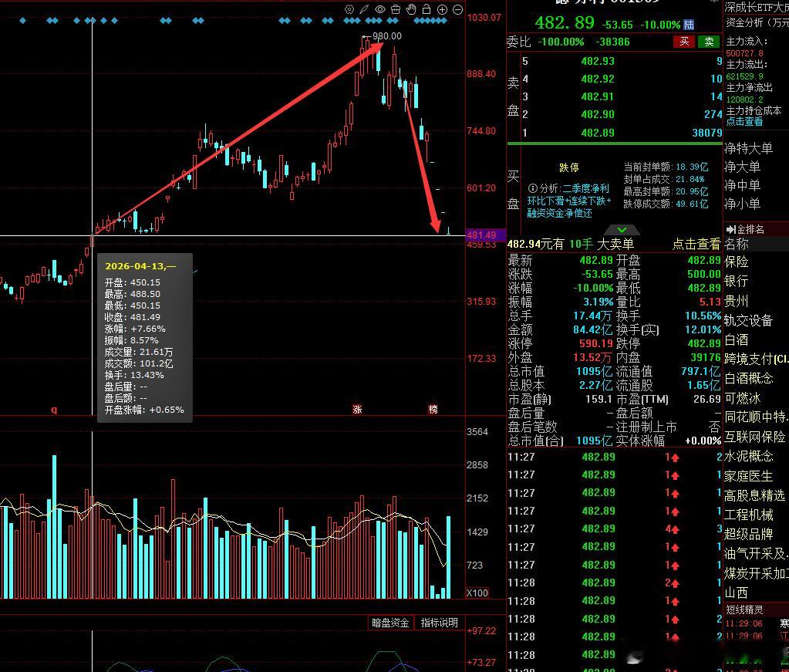Select 高股息精选 in ranking list
The image size is (789, 672).
coord(754,496)
